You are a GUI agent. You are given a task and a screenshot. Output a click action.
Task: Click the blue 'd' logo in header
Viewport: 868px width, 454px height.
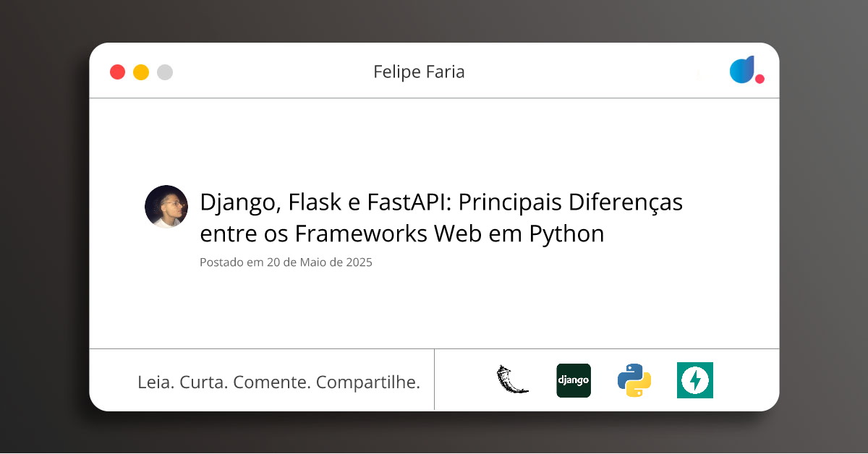pos(742,70)
